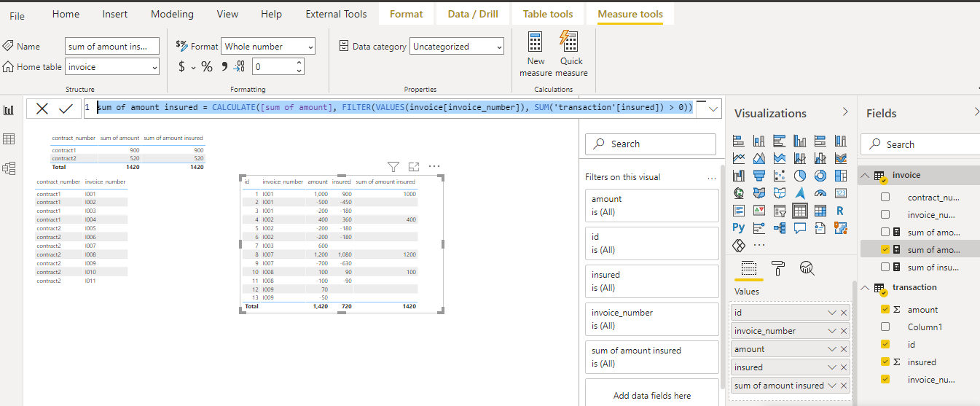980x406 pixels.
Task: Select the R script visual
Action: [841, 211]
